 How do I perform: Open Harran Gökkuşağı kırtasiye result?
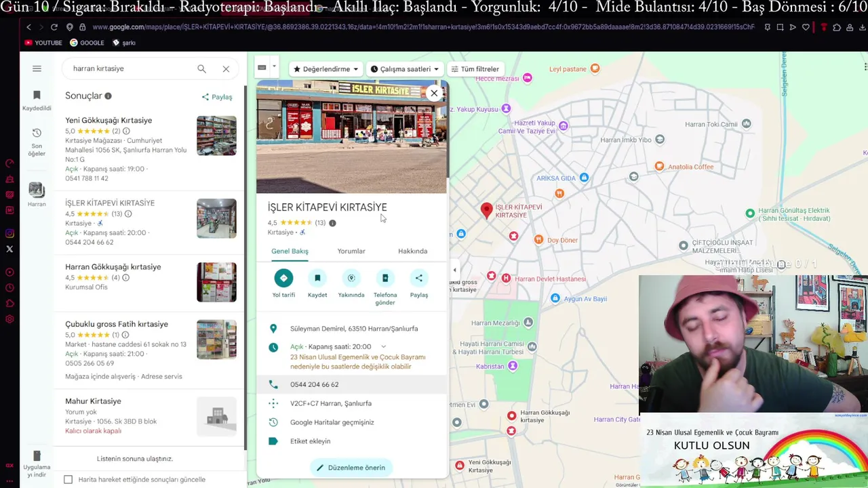(113, 267)
